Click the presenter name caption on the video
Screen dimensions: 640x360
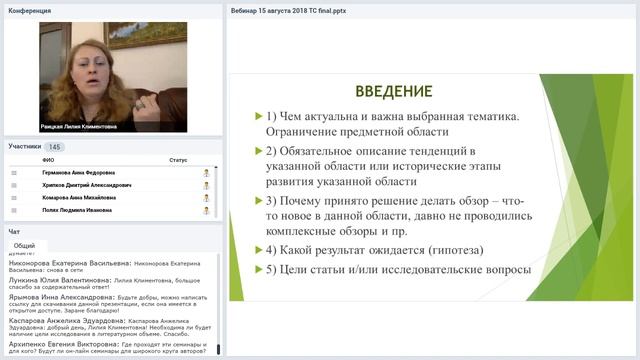(79, 127)
